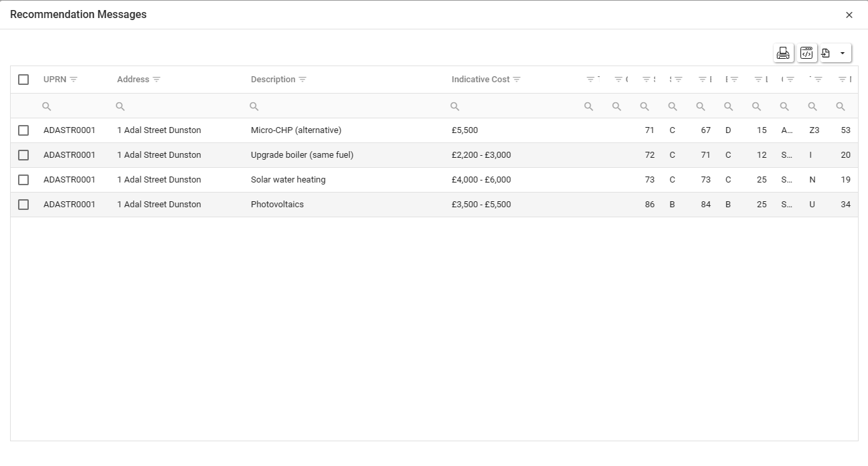Image resolution: width=868 pixels, height=466 pixels.
Task: Click the Address column filter icon
Action: click(x=157, y=80)
